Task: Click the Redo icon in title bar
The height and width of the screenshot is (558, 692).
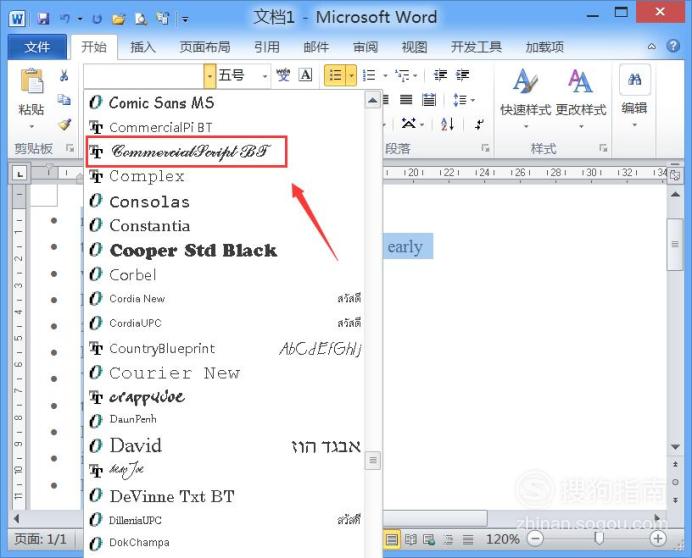Action: pos(97,19)
